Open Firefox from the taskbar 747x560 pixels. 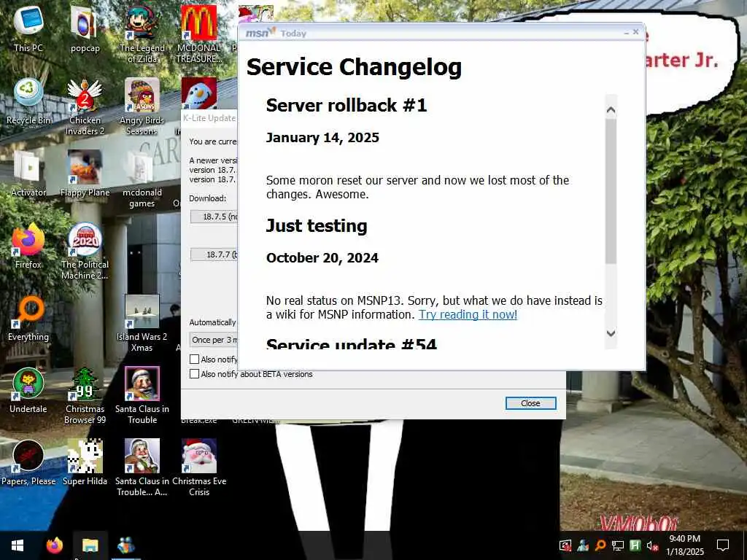[x=54, y=545]
